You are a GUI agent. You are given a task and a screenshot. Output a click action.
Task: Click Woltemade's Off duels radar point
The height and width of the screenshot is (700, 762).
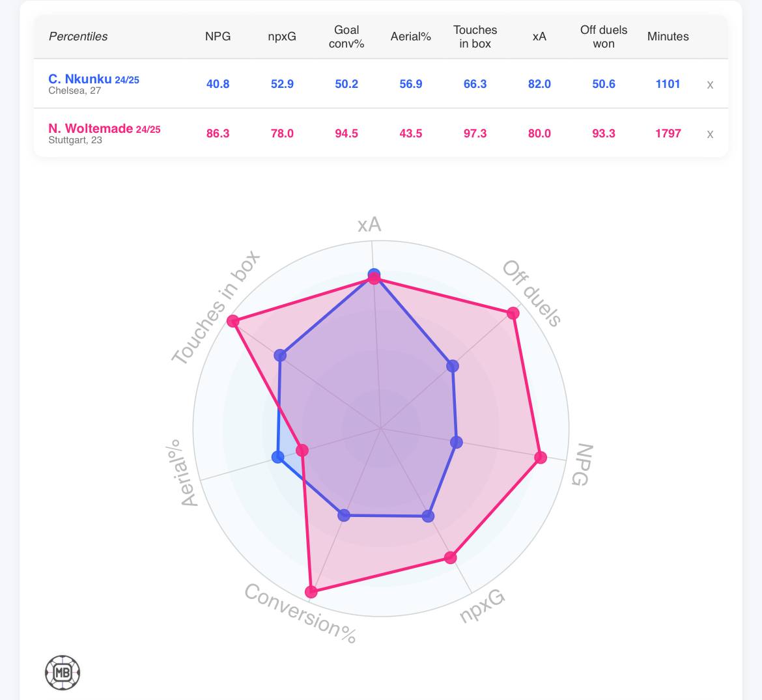tap(513, 313)
